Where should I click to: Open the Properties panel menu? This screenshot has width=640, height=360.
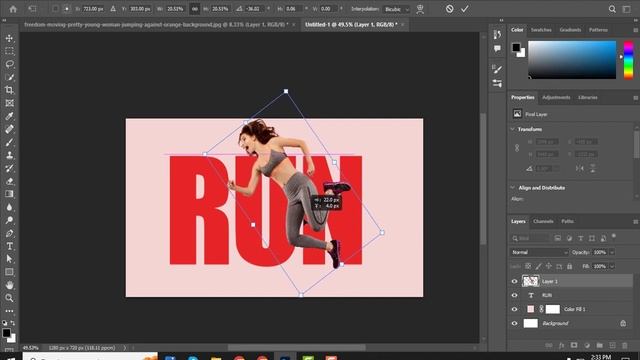tap(635, 98)
